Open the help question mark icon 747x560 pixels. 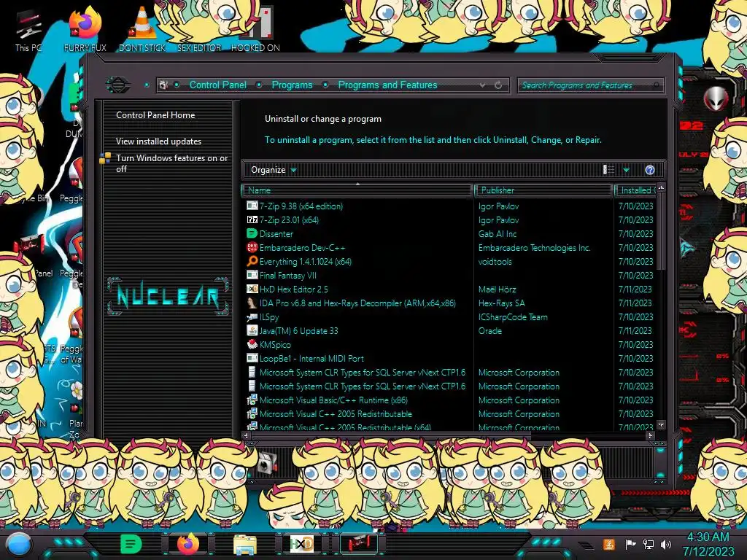pos(650,170)
